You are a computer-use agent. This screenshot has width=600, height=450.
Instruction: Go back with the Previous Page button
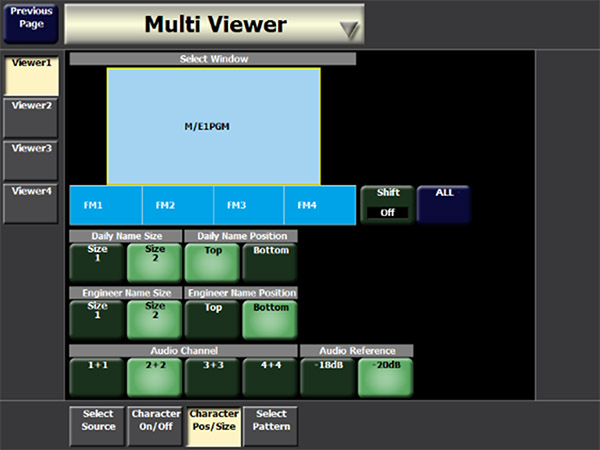32,22
